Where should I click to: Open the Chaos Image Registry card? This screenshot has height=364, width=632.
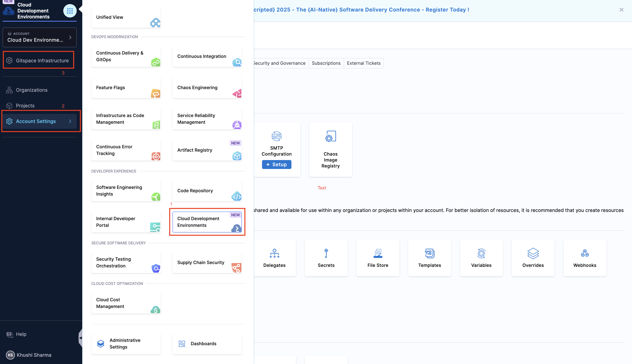pos(330,150)
